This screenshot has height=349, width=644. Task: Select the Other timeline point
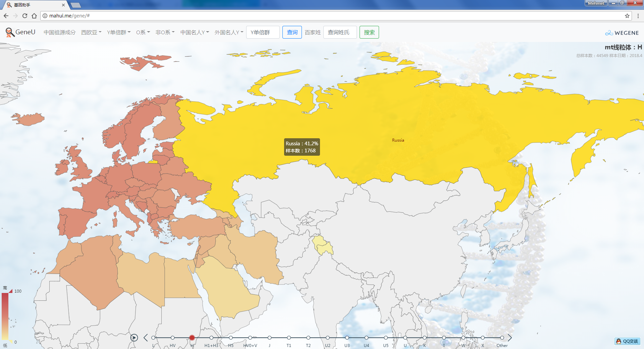tap(502, 338)
